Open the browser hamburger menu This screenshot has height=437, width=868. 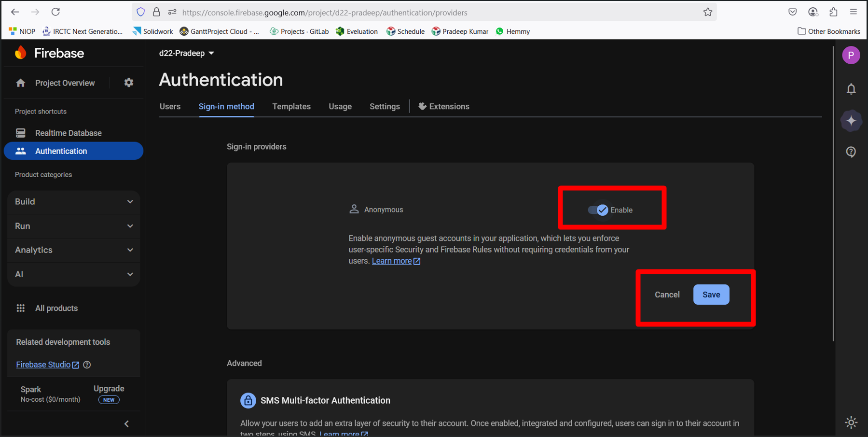(854, 12)
